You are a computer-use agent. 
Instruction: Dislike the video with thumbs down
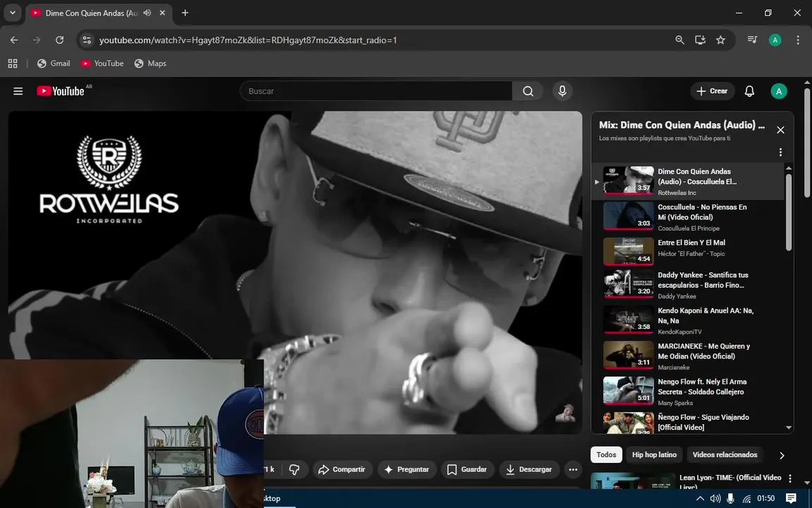click(294, 470)
